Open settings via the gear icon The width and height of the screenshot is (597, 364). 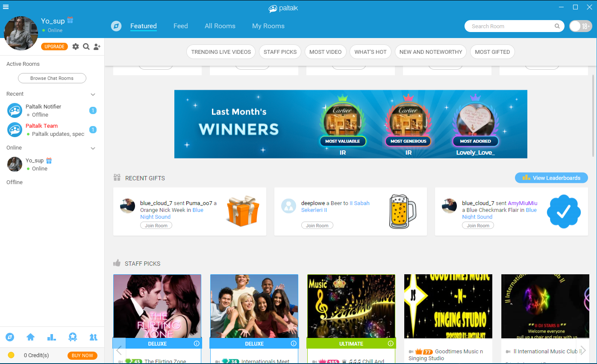[76, 47]
